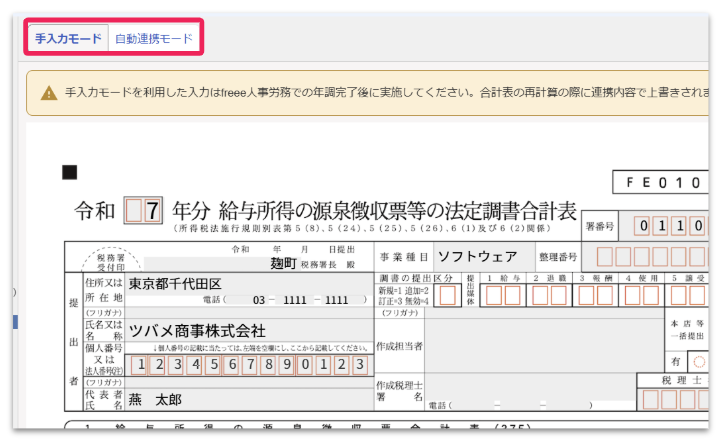Edit the 事業種目 field ソフトウェア

coord(484,257)
